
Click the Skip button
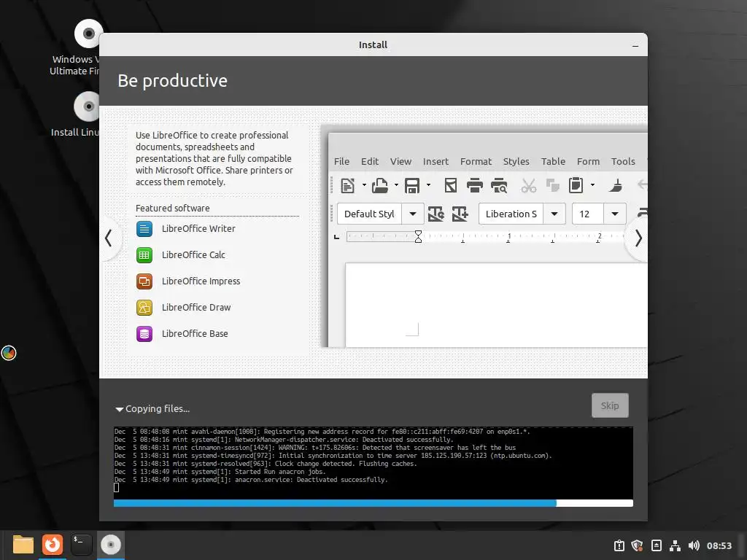(610, 405)
